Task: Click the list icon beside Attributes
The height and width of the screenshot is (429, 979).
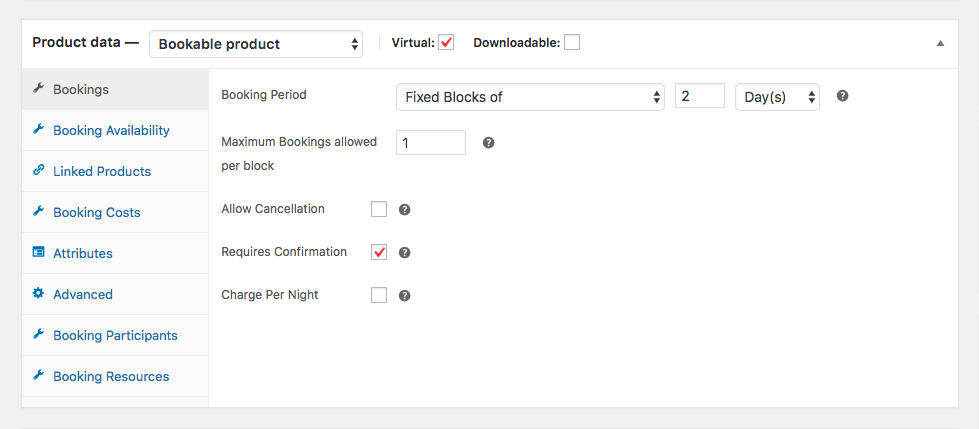Action: click(x=38, y=252)
